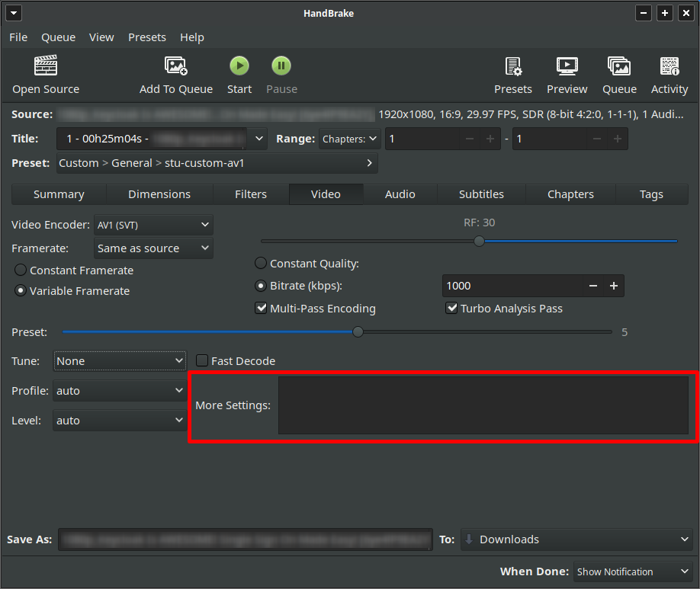Open the Presets panel
Image resolution: width=700 pixels, height=589 pixels.
pyautogui.click(x=513, y=74)
